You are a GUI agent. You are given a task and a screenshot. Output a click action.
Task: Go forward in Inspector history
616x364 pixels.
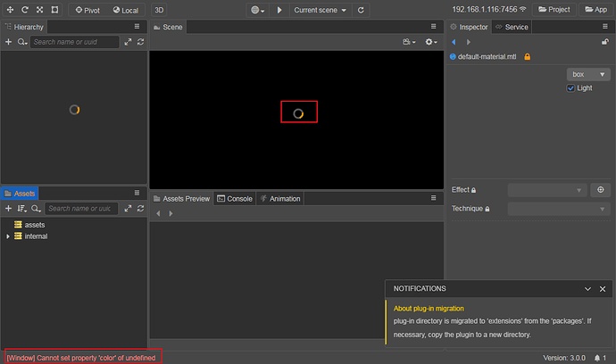tap(469, 42)
